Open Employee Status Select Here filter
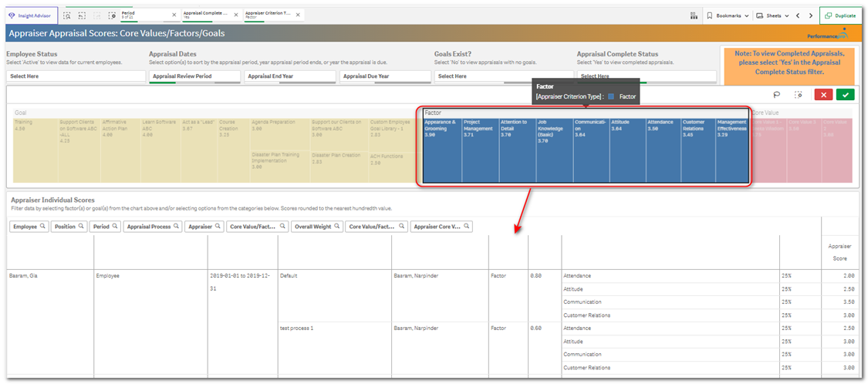Screen dimensions: 868x384 (x=76, y=76)
